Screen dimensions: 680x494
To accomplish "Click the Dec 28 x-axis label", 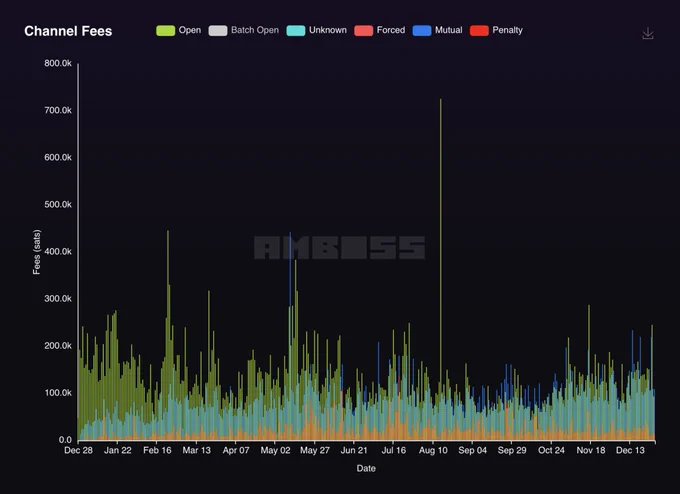I will click(x=78, y=451).
